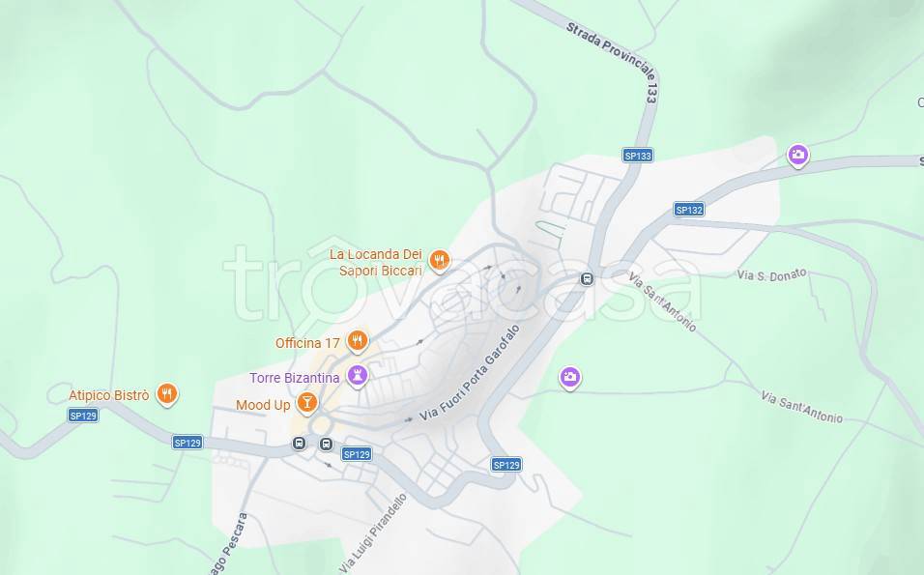This screenshot has width=924, height=575.
Task: Click the purple camera pin near SP132
Action: point(798,155)
